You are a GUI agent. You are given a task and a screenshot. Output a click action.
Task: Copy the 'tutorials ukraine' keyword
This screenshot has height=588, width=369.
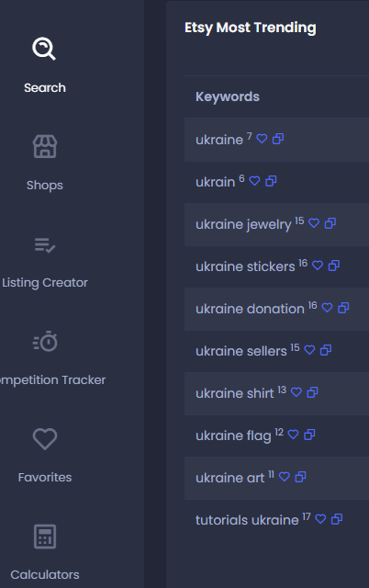coord(337,519)
